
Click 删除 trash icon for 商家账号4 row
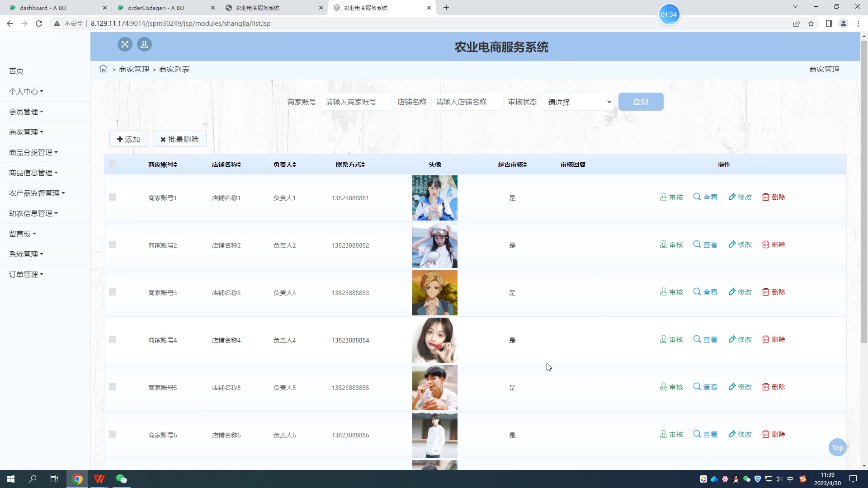click(766, 339)
